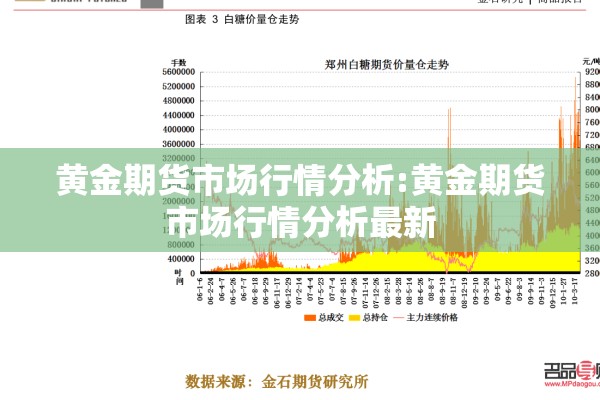Click the 手数 left axis unit label
The height and width of the screenshot is (400, 600).
tap(178, 62)
